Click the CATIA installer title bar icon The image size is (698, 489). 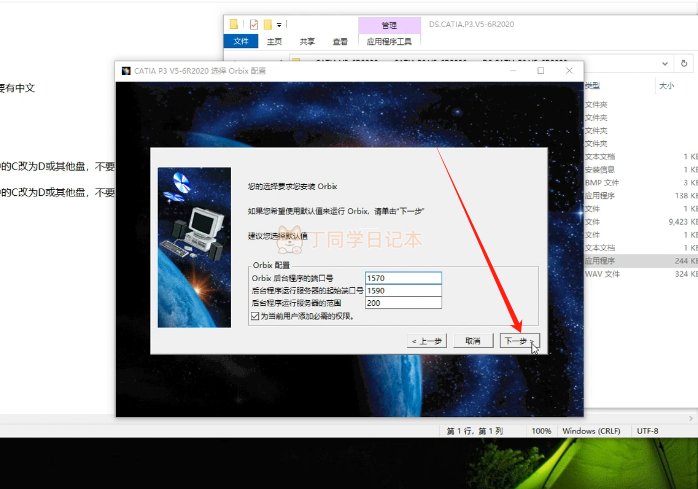(126, 71)
